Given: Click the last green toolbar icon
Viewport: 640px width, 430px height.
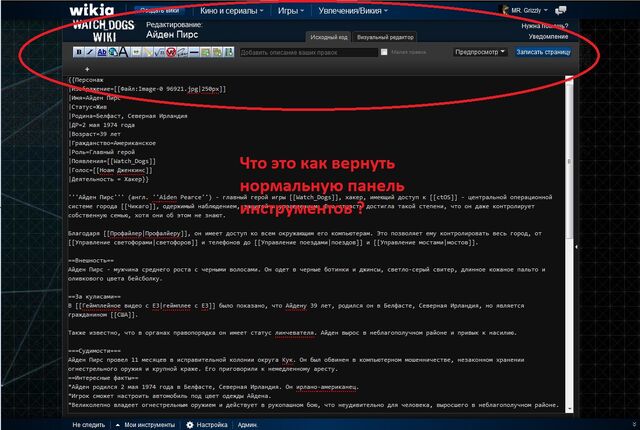Looking at the screenshot, I should 229,52.
